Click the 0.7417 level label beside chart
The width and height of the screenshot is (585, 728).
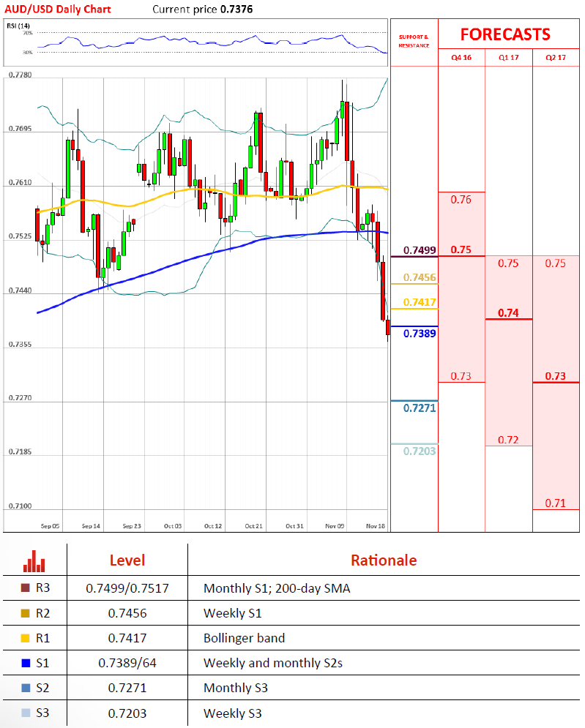click(x=420, y=302)
